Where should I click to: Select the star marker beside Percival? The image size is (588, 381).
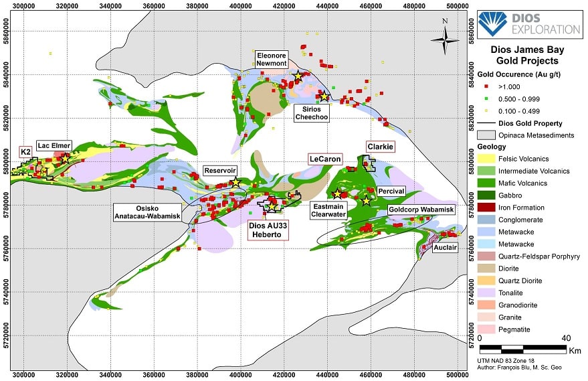click(366, 200)
